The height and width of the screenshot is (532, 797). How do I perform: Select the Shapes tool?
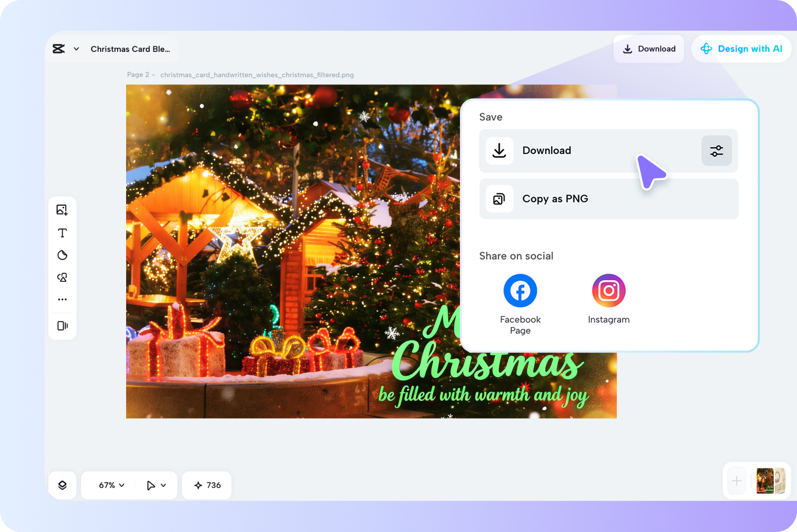coord(62,278)
